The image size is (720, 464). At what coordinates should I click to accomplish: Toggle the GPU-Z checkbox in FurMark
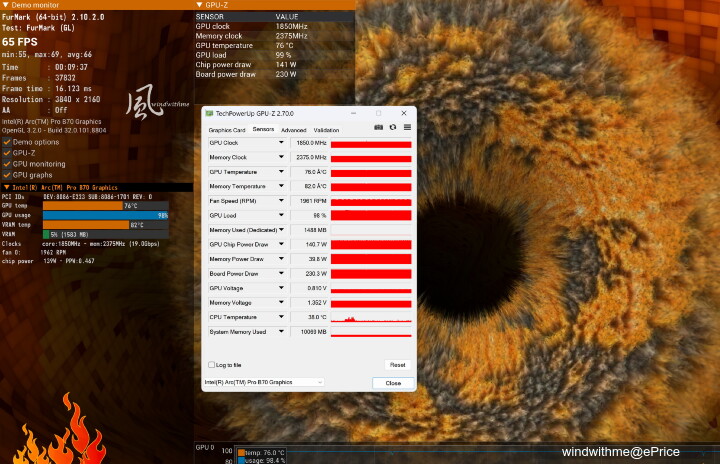point(7,153)
